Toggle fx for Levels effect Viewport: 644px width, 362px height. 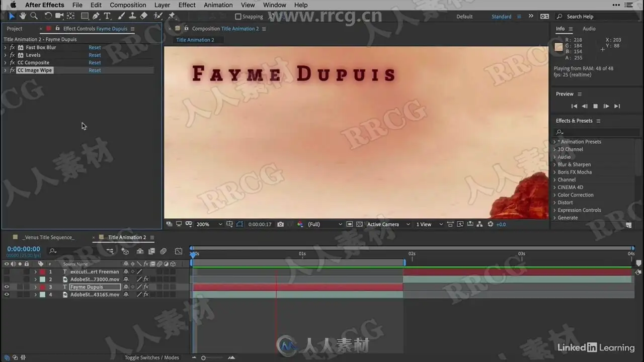[x=13, y=55]
